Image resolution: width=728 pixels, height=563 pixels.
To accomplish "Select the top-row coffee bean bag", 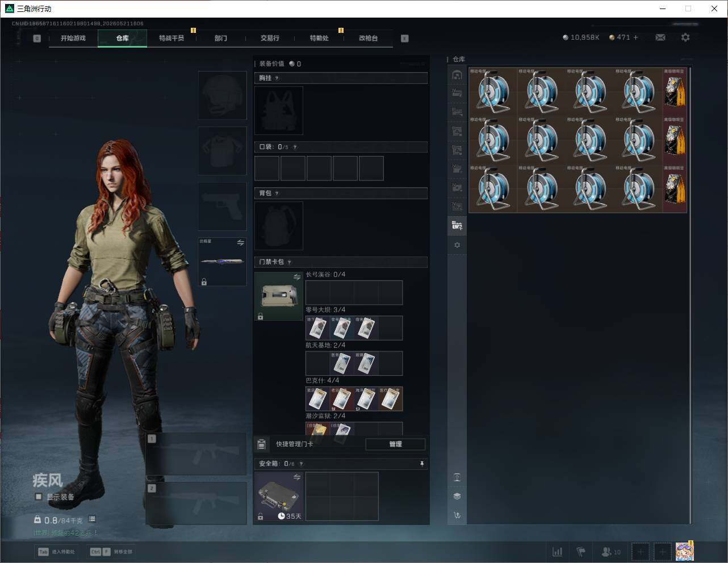I will 675,91.
